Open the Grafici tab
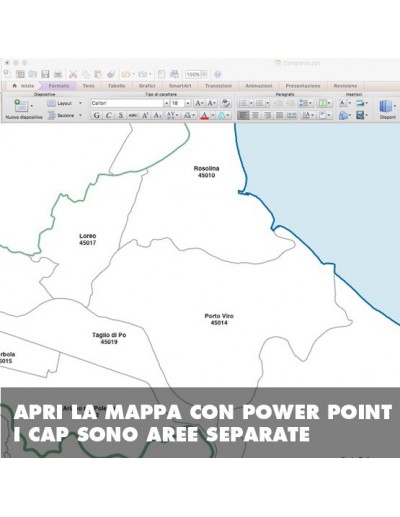 [147, 86]
